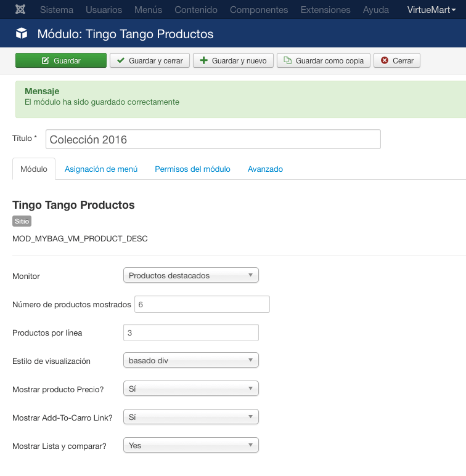
Task: Open Estilo de visualización dropdown
Action: (190, 360)
